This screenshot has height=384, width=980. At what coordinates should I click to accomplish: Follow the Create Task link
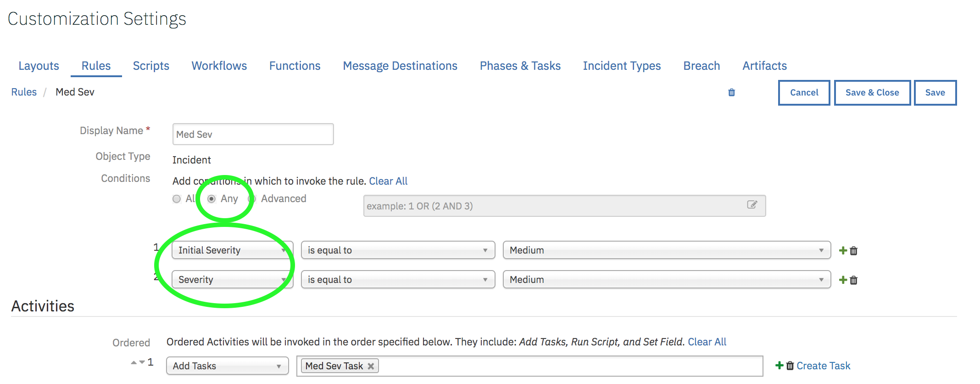coord(823,366)
